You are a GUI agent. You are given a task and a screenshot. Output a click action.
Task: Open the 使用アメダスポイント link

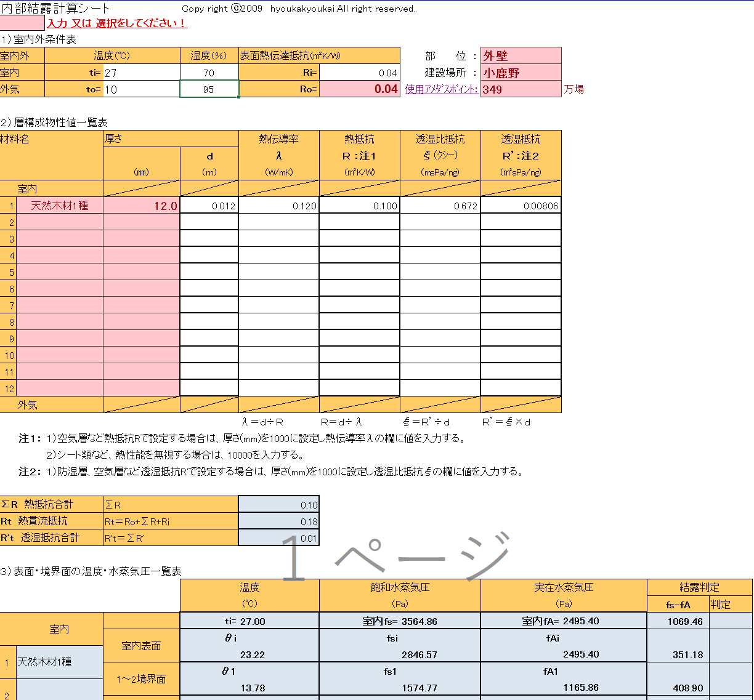(x=441, y=89)
